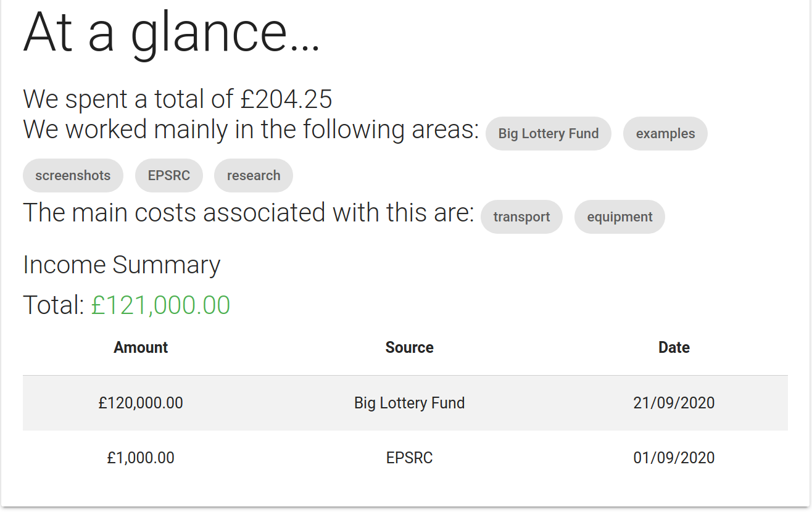This screenshot has height=512, width=812.
Task: Click the Income Summary heading
Action: (122, 264)
